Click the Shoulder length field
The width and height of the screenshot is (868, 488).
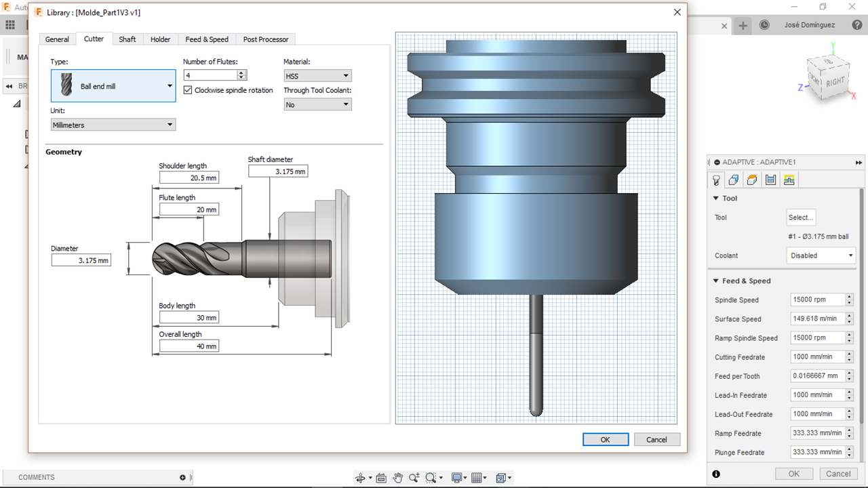189,178
